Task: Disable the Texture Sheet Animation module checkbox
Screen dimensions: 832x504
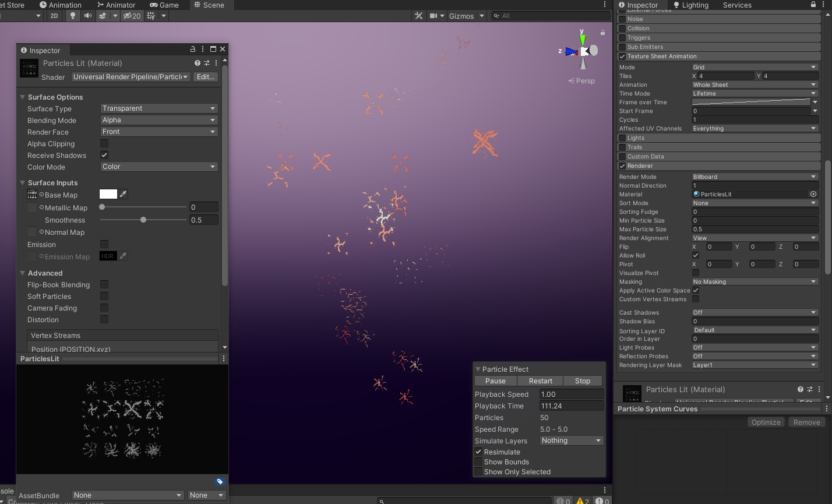Action: tap(622, 56)
